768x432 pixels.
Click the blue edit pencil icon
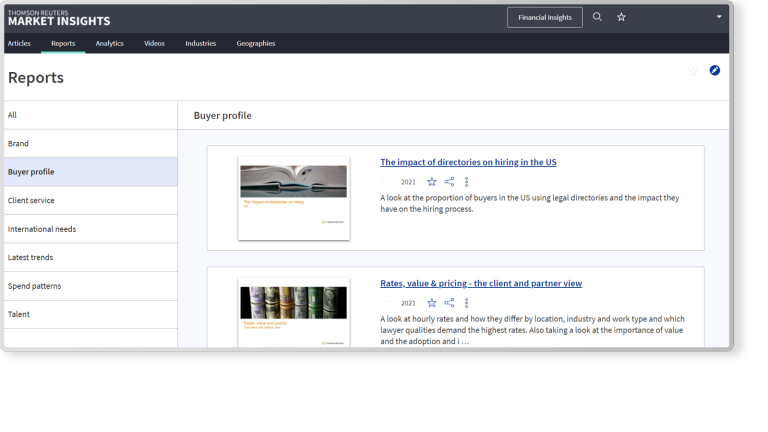715,71
